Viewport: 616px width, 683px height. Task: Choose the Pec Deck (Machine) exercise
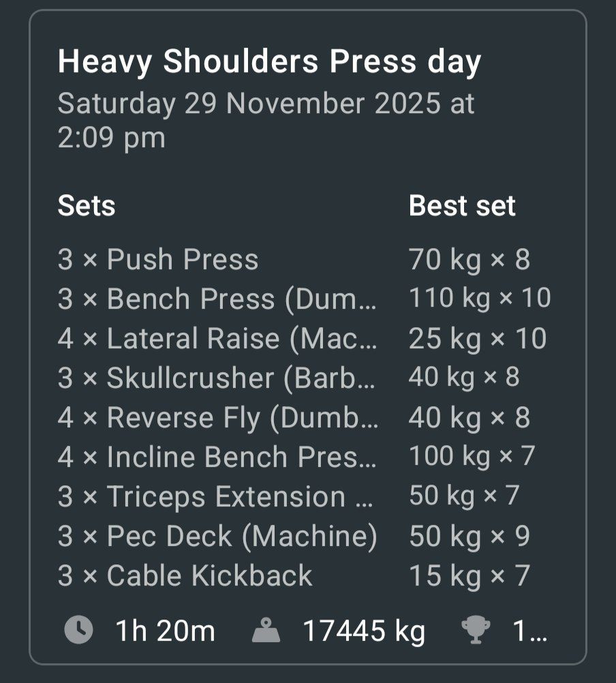click(217, 536)
